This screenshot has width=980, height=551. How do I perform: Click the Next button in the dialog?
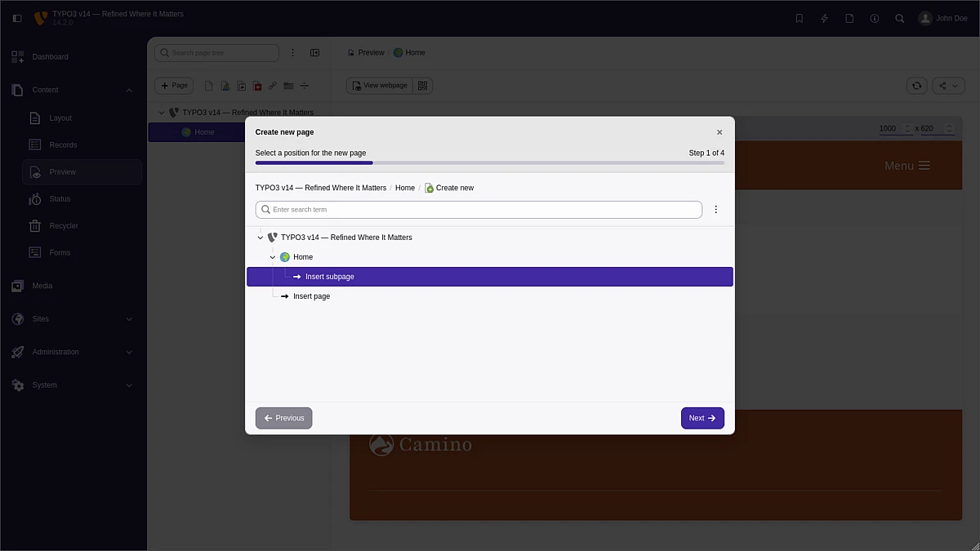click(702, 418)
